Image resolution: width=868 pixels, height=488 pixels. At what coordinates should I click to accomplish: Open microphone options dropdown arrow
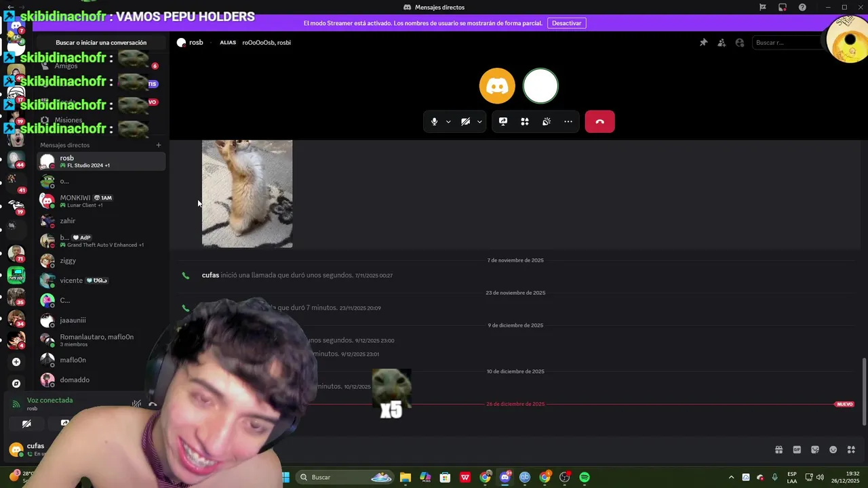click(x=448, y=122)
